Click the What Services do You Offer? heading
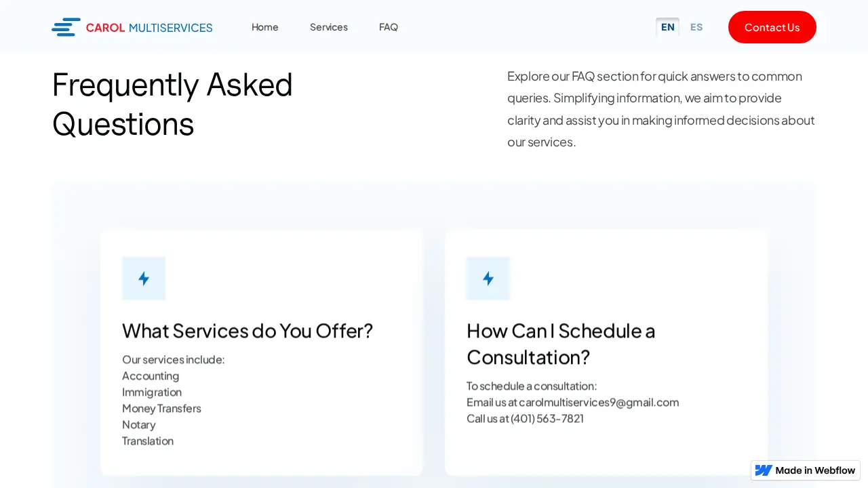The image size is (868, 488). 248,331
